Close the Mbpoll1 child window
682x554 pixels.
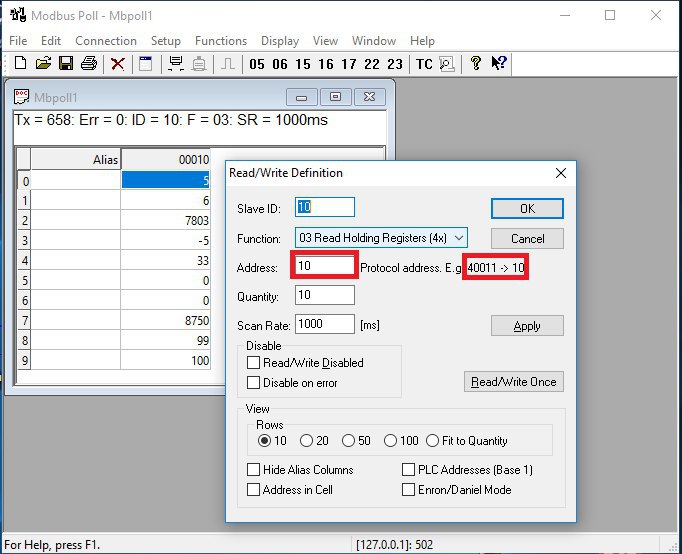click(370, 97)
